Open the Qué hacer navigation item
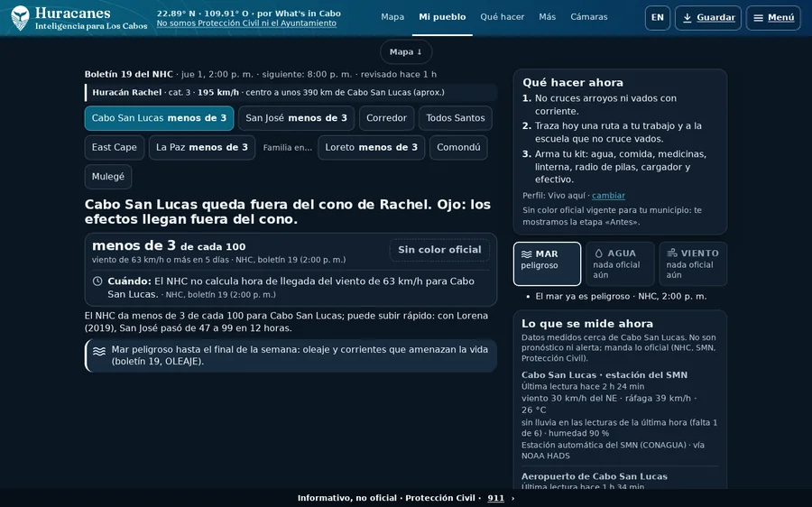The height and width of the screenshot is (507, 812). tap(502, 17)
